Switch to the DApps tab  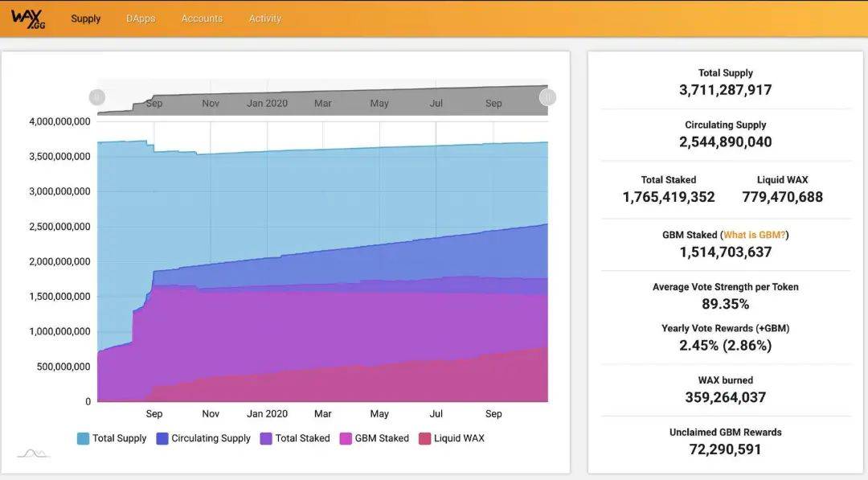click(141, 18)
